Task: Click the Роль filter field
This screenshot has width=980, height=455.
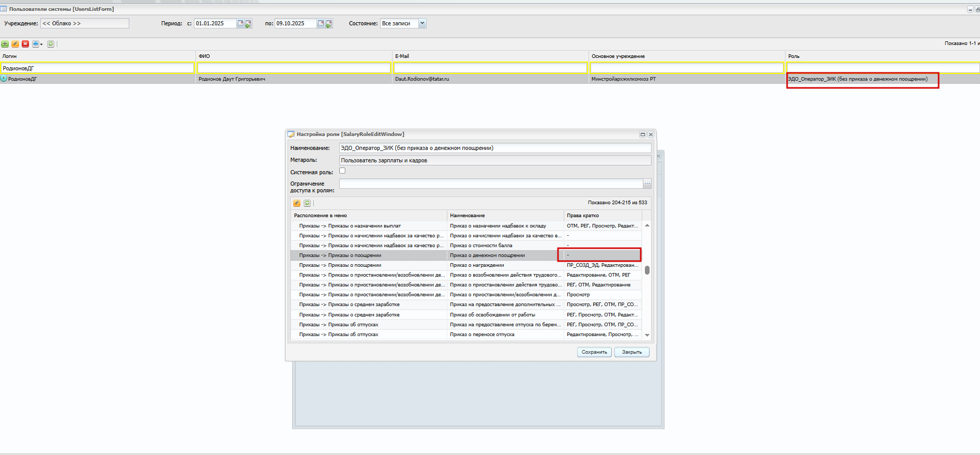Action: click(883, 68)
